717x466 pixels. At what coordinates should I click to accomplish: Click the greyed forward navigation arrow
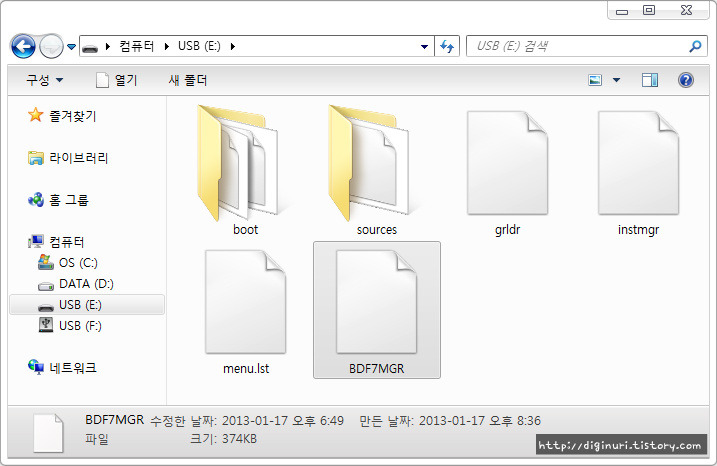51,46
